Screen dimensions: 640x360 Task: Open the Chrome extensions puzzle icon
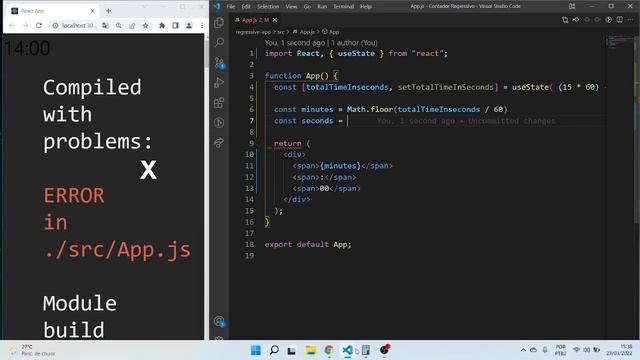click(x=162, y=25)
